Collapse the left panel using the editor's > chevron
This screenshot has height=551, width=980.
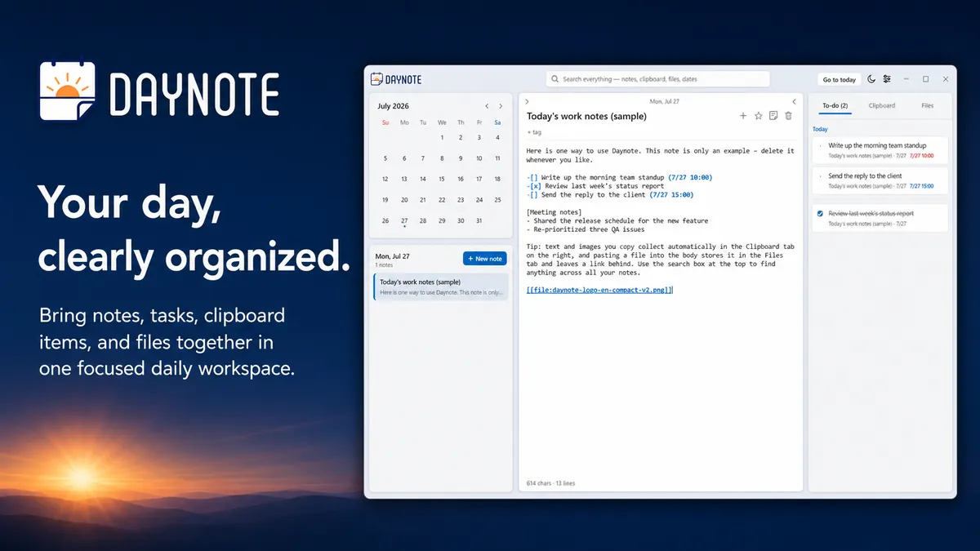[x=528, y=101]
